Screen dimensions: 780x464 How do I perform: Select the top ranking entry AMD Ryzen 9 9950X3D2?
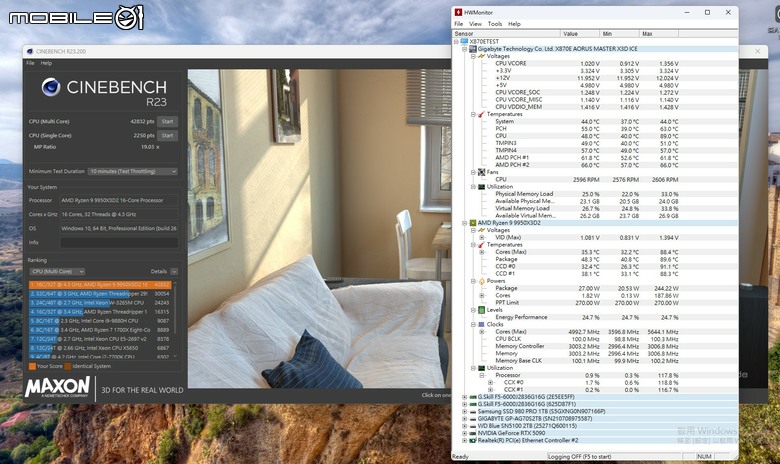[100, 285]
